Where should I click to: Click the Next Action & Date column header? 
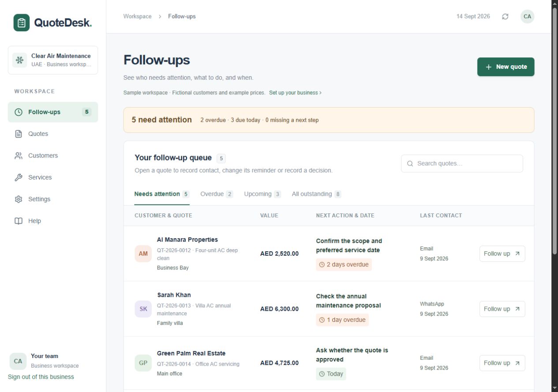pos(345,216)
